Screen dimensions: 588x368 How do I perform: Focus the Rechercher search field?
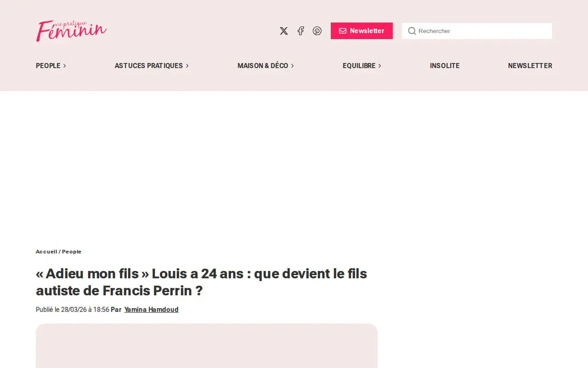(x=477, y=31)
